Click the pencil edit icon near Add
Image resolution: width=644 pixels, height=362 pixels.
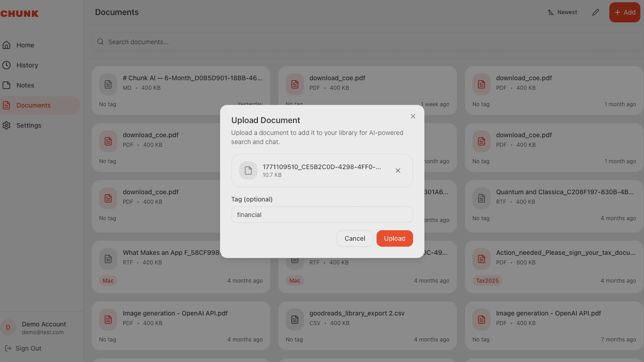coord(595,12)
